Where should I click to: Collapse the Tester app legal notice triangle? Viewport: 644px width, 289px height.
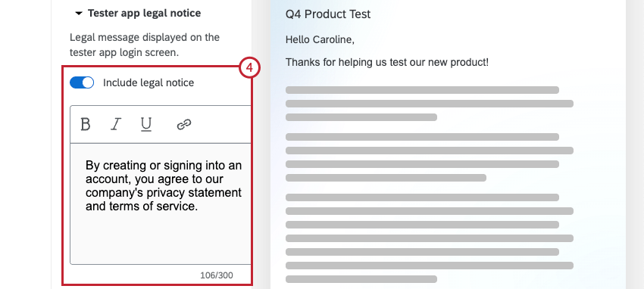pyautogui.click(x=79, y=14)
